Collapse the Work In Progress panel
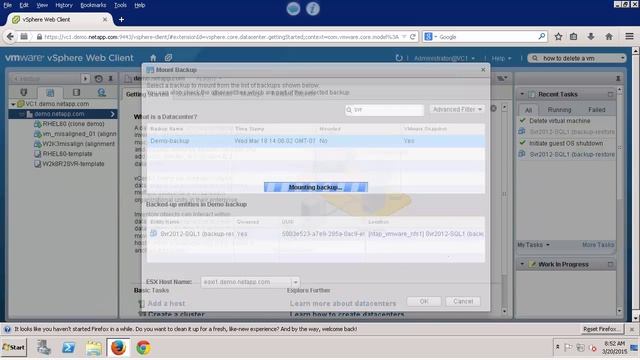640x360 pixels. click(x=522, y=264)
